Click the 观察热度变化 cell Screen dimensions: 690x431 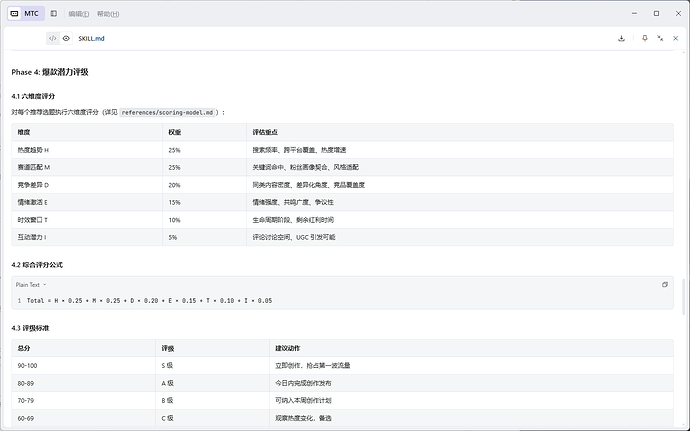click(471, 418)
